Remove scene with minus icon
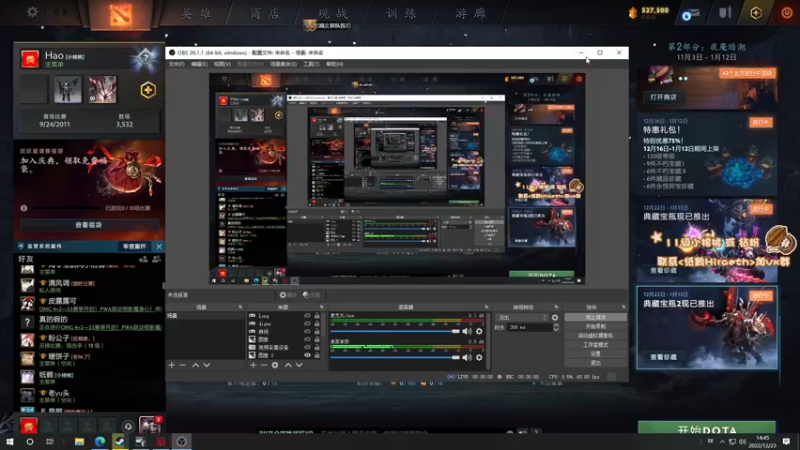The width and height of the screenshot is (800, 450). [x=183, y=365]
